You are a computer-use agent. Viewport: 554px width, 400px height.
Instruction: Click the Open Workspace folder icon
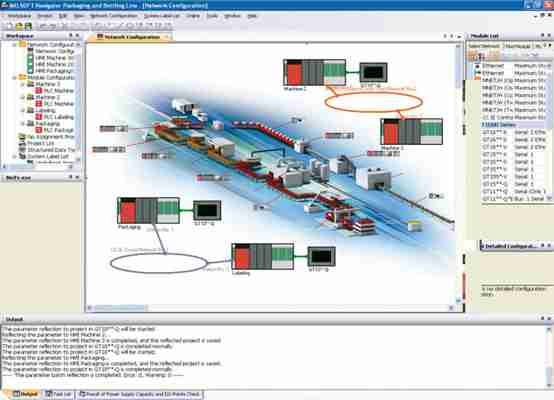click(x=19, y=26)
